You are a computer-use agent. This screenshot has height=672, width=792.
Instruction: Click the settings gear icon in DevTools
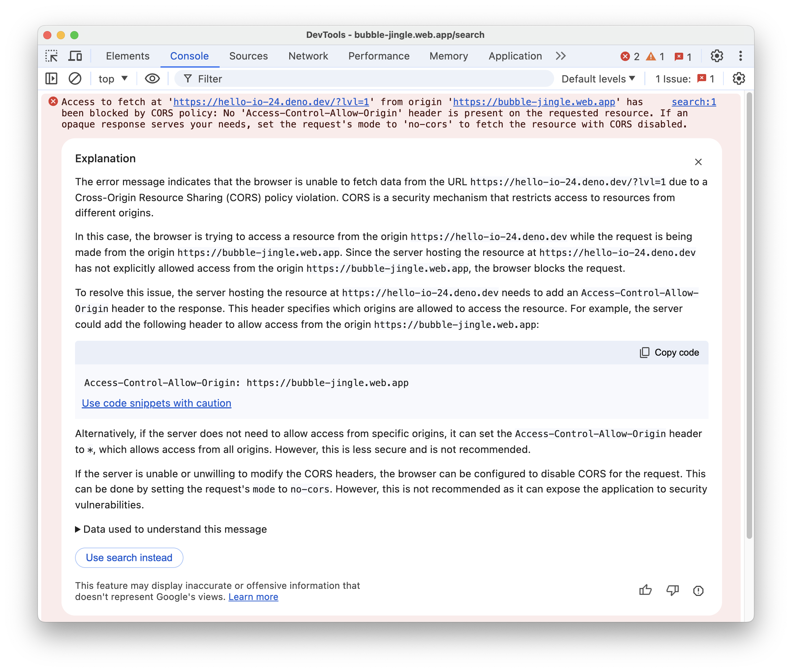click(x=717, y=55)
